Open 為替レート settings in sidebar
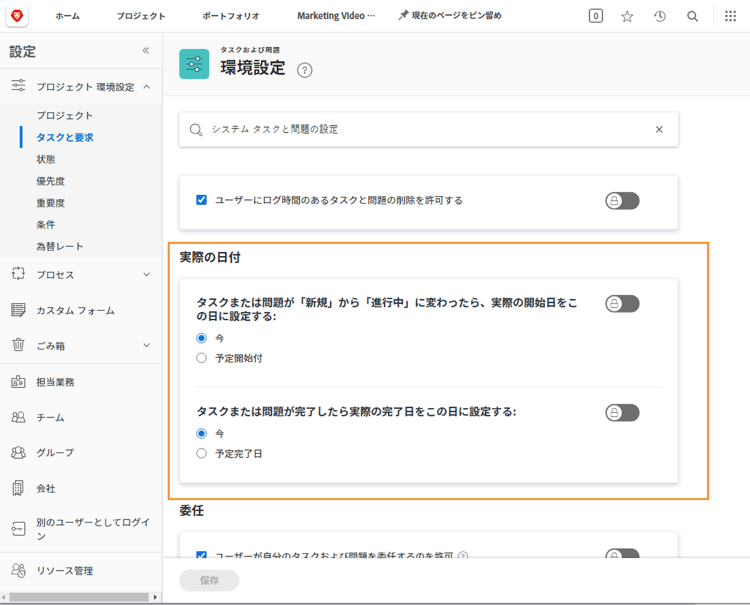 pyautogui.click(x=60, y=246)
